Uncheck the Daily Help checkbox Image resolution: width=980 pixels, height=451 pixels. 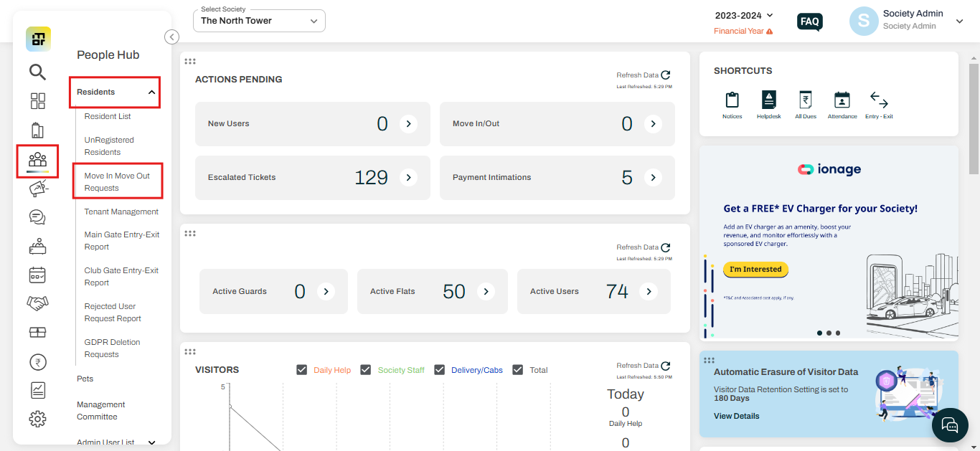[302, 370]
